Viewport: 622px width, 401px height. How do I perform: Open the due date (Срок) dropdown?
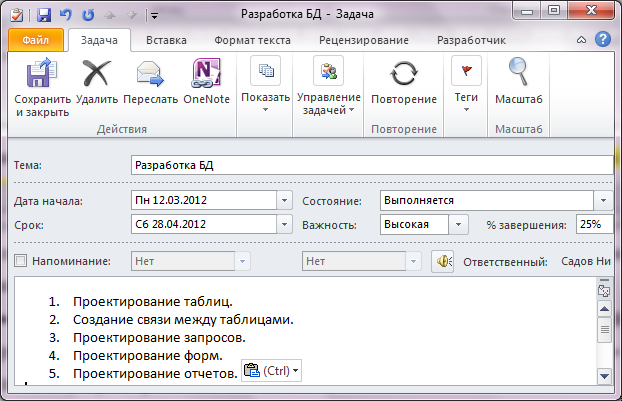pyautogui.click(x=284, y=224)
